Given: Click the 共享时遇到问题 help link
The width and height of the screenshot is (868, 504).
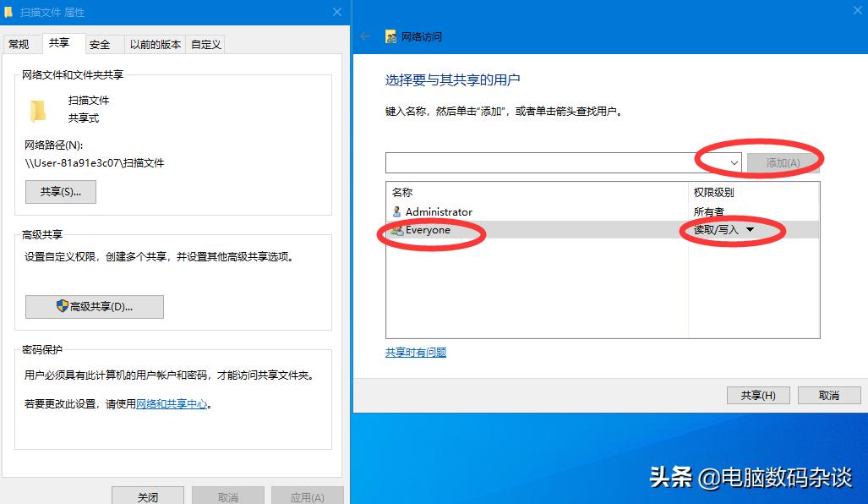Looking at the screenshot, I should click(415, 353).
